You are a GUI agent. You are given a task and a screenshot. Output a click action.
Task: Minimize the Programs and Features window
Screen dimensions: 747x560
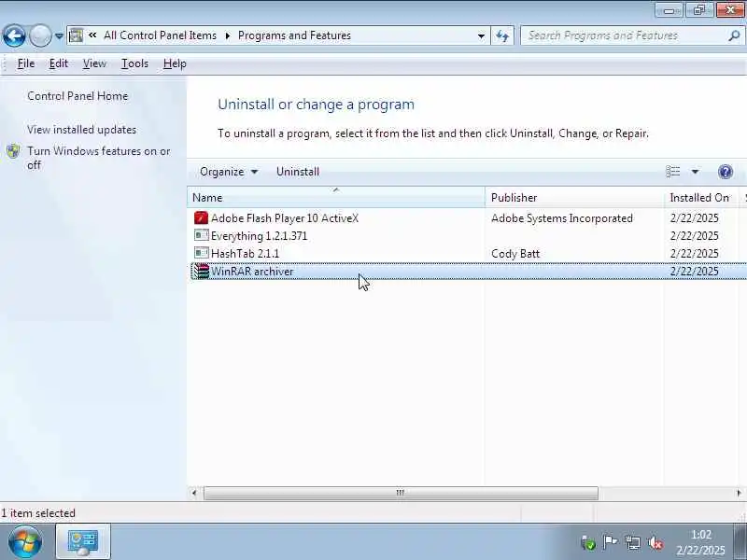click(669, 10)
